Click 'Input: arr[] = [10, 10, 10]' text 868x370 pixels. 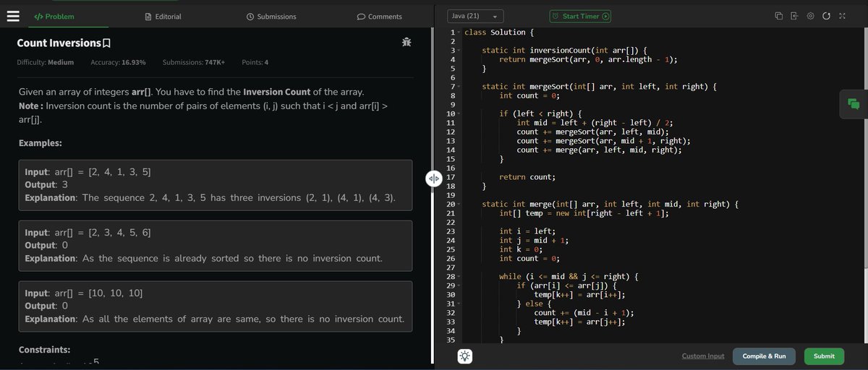point(83,293)
